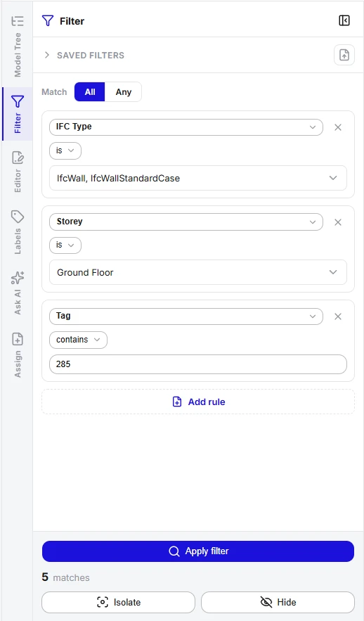Open the IFC Type property dropdown
The height and width of the screenshot is (621, 364).
pos(186,127)
